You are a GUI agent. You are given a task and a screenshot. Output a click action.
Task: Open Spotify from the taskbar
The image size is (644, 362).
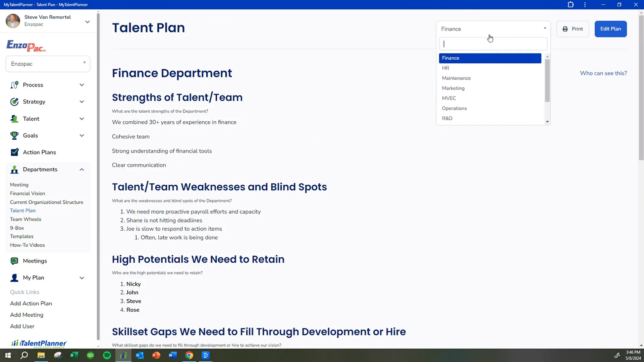107,355
